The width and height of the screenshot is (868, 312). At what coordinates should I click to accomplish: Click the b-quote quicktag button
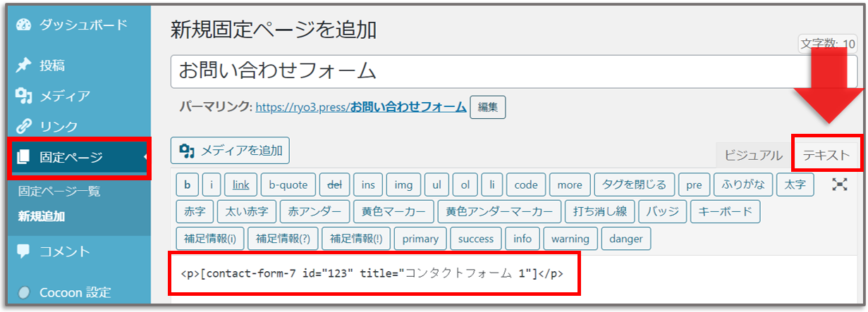click(288, 185)
